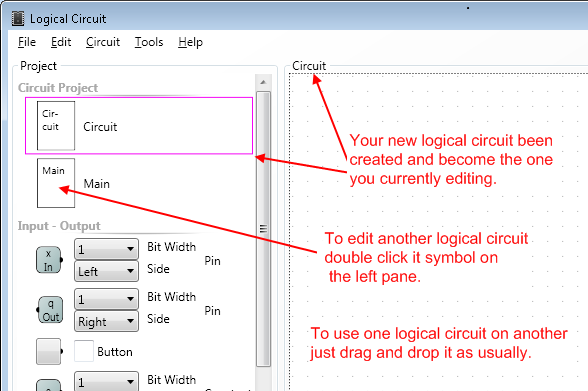Screen dimensions: 588x391
Task: Click the 'Button' component label
Action: coord(115,352)
